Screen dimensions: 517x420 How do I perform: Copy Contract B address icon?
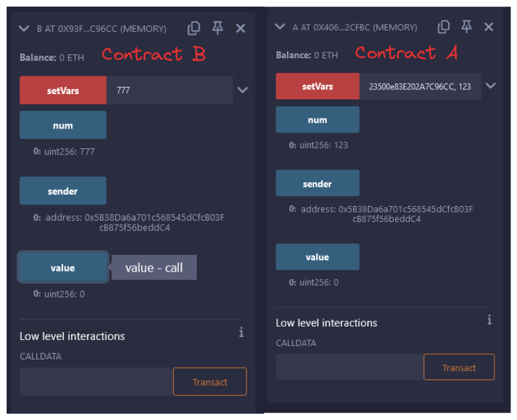point(194,28)
